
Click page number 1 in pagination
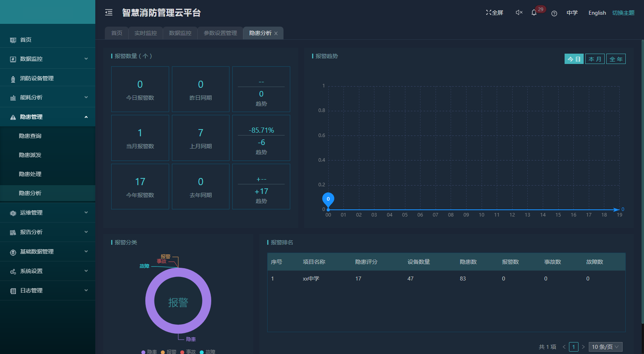[574, 347]
